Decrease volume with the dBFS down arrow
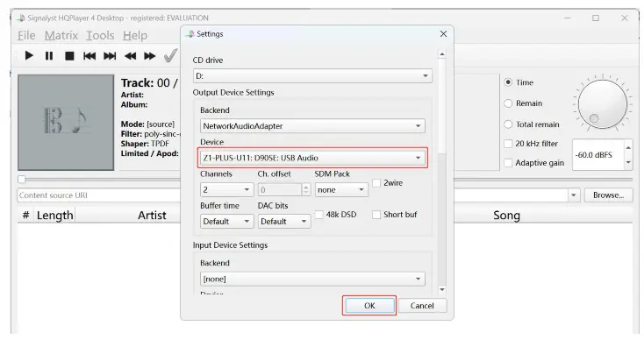Screen dimensions: 644x340 pos(628,163)
